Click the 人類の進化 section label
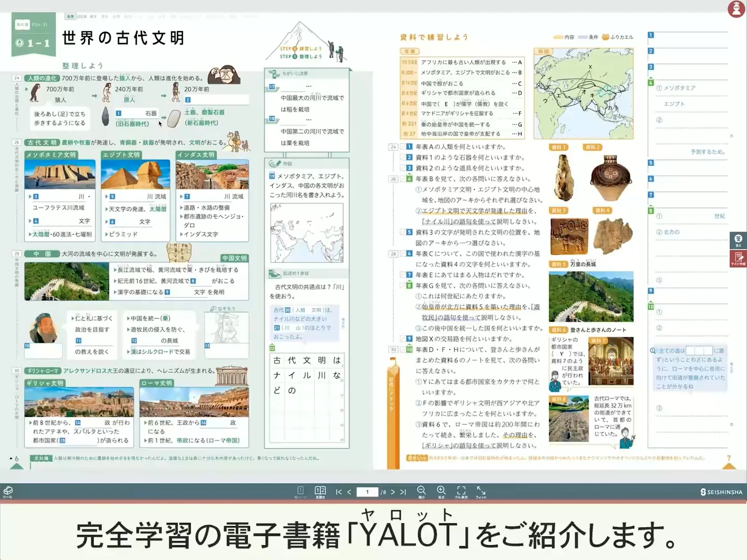 tap(42, 78)
